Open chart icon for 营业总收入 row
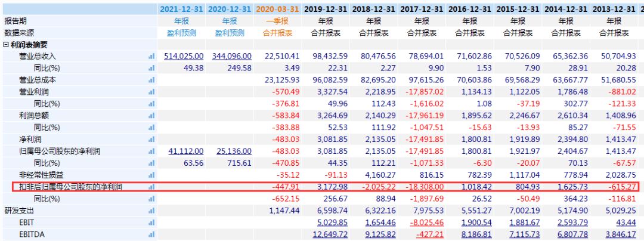Screen dimensions: 644x241 (x=151, y=57)
